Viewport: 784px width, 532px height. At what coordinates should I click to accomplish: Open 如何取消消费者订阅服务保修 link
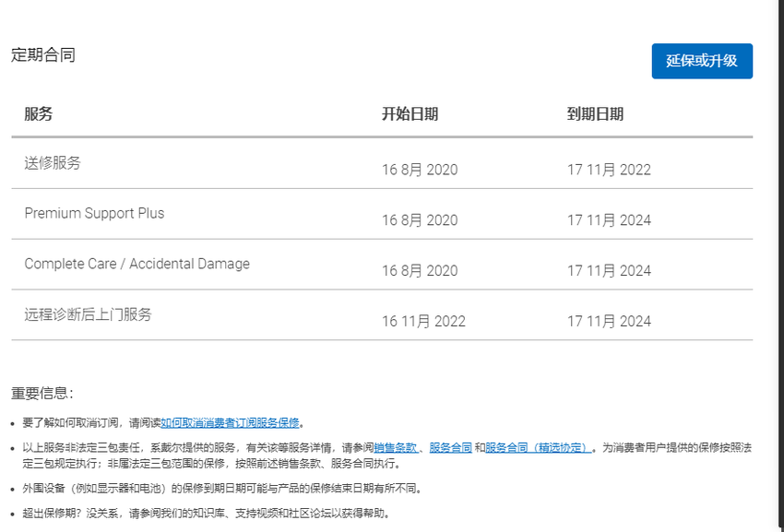pyautogui.click(x=230, y=423)
